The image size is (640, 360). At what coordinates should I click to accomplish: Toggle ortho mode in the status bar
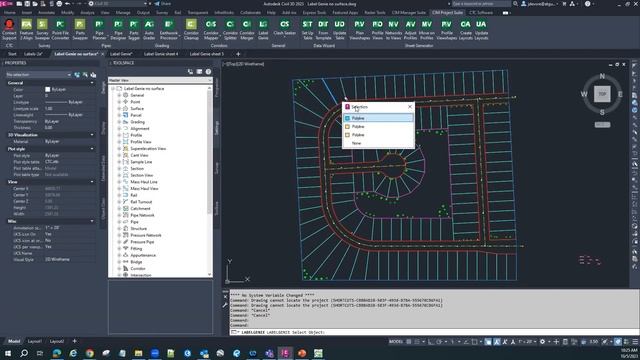(431, 342)
